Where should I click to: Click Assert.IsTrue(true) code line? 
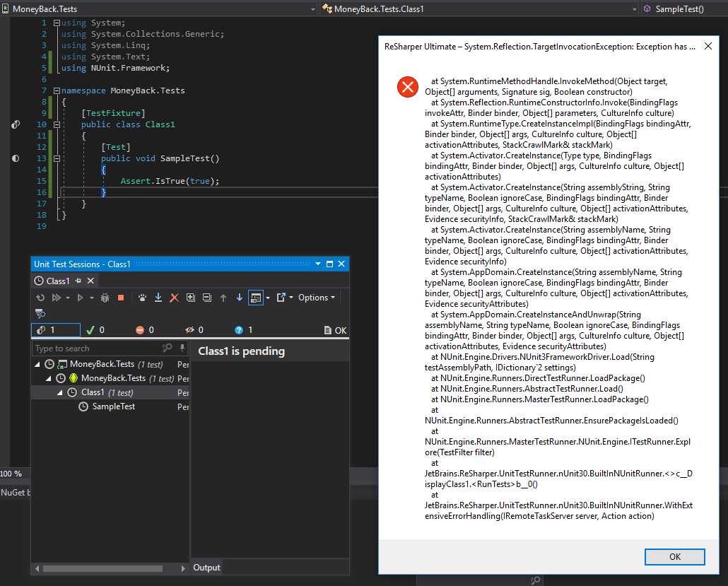[170, 181]
